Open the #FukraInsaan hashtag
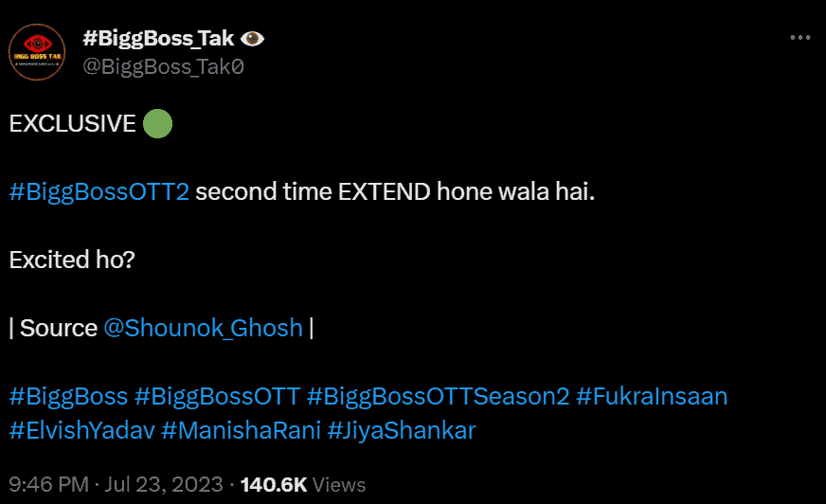Image resolution: width=826 pixels, height=504 pixels. 652,396
